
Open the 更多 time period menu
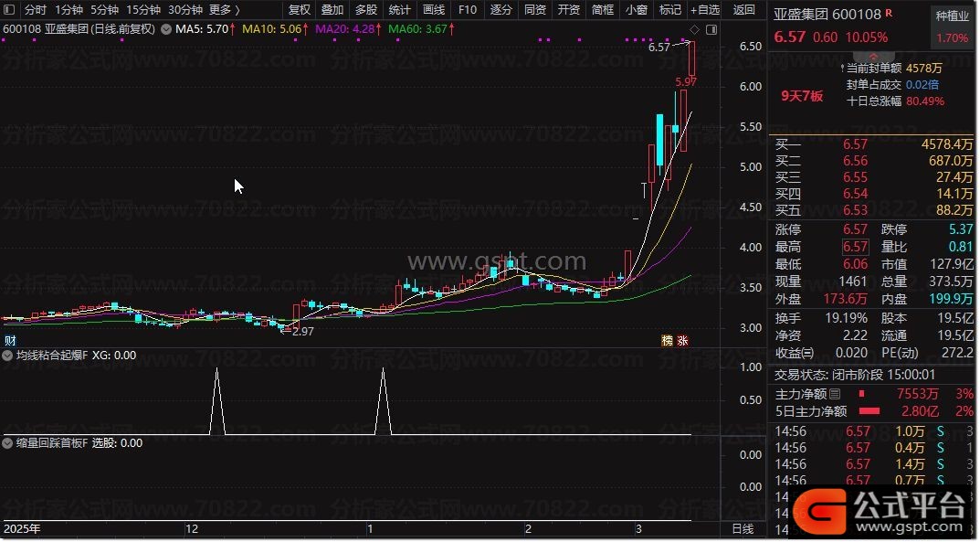pos(224,10)
